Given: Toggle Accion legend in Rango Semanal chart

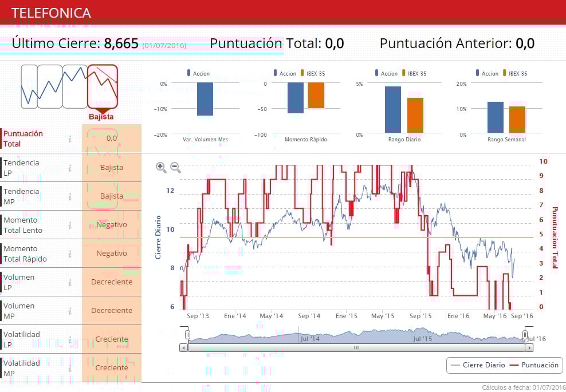Looking at the screenshot, I should pos(487,73).
